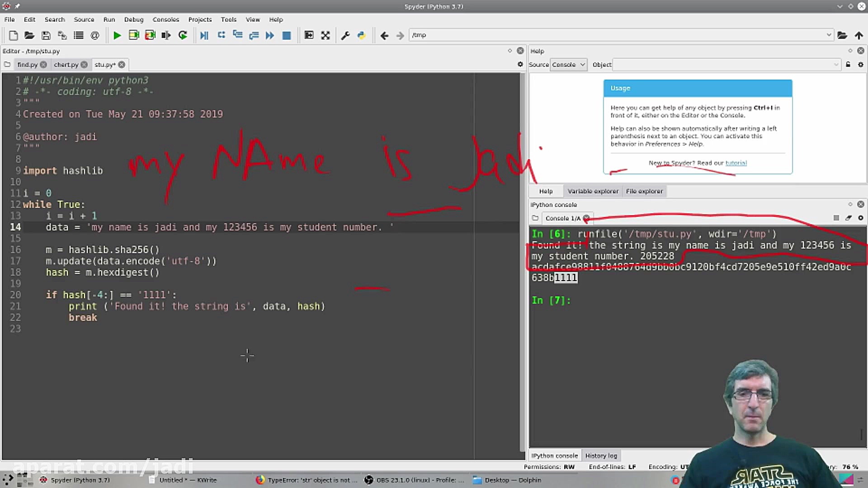Click in the Object input field
Viewport: 868px width, 488px height.
tap(723, 65)
